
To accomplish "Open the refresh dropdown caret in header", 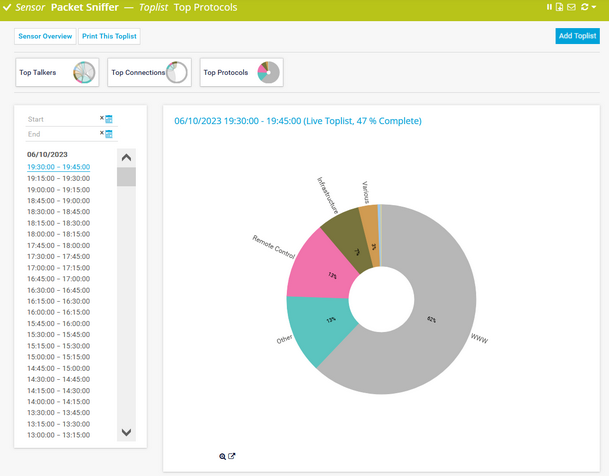I will pyautogui.click(x=594, y=7).
